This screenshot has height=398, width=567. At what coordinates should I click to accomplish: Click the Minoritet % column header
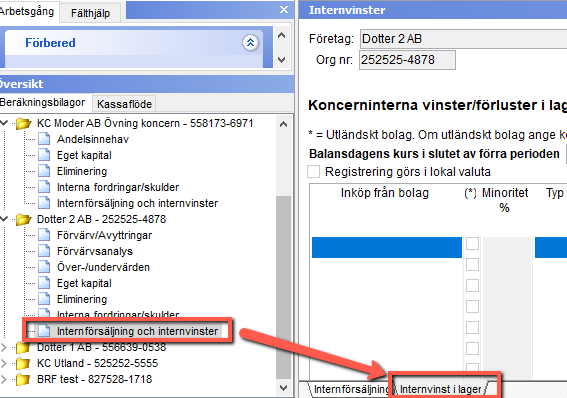click(505, 200)
